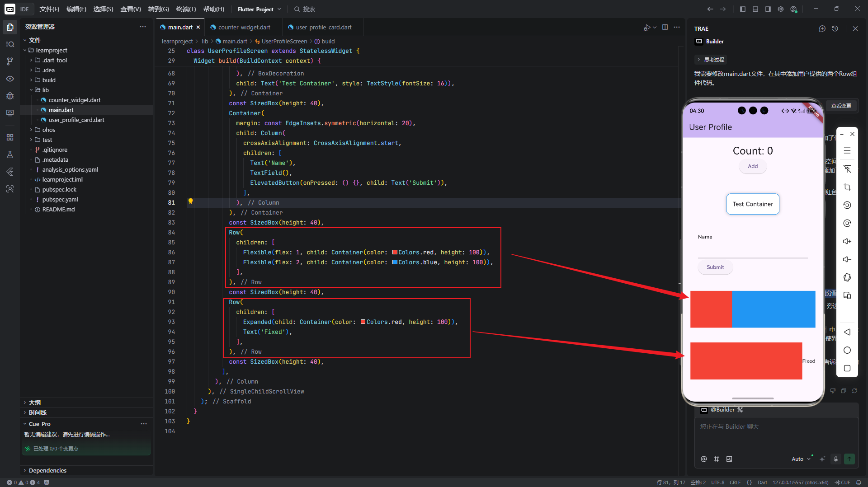The image size is (868, 487).
Task: Open the Search view in activity bar
Action: point(10,44)
